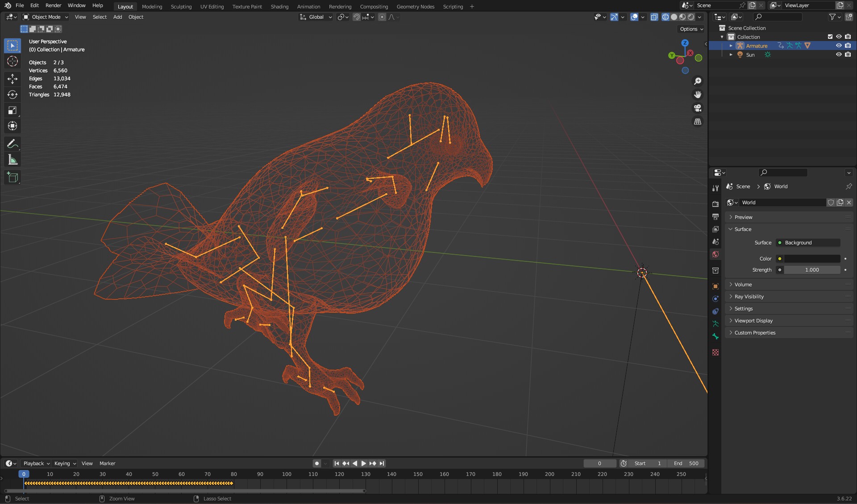This screenshot has width=857, height=504.
Task: Expand the Ray Visibility section
Action: 749,297
